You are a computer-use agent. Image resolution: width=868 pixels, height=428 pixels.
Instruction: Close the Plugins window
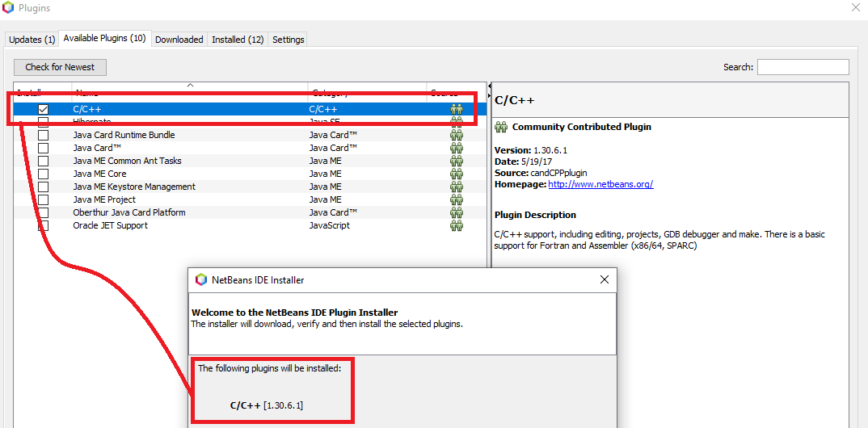coord(855,7)
